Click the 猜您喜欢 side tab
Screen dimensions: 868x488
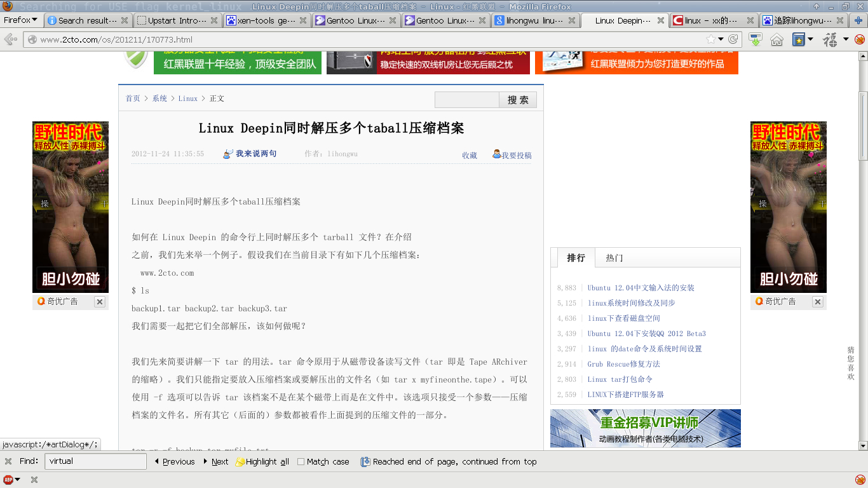[851, 363]
